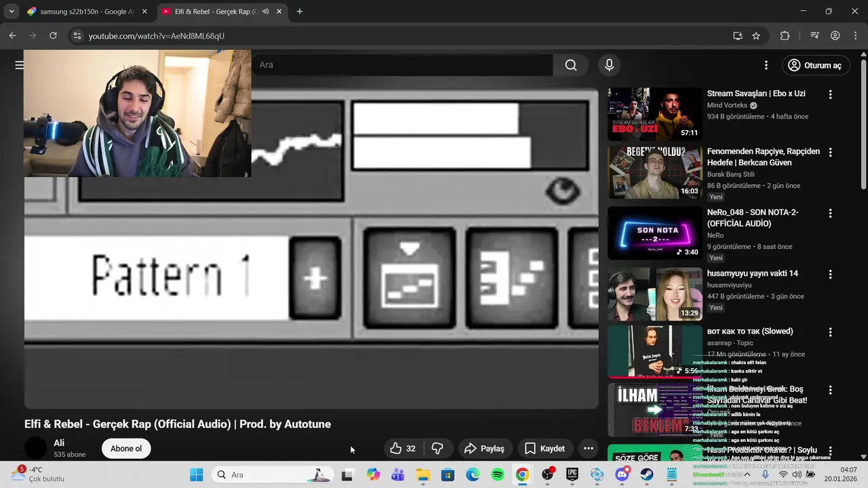
Task: Open options for husamyuyu yayın vakti 14
Action: coord(830,274)
